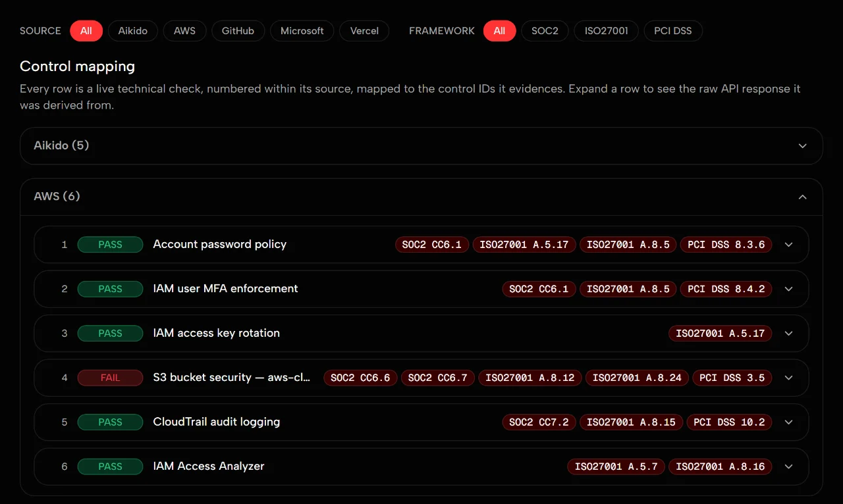The width and height of the screenshot is (843, 504).
Task: Expand Account password policy row chevron
Action: (789, 245)
